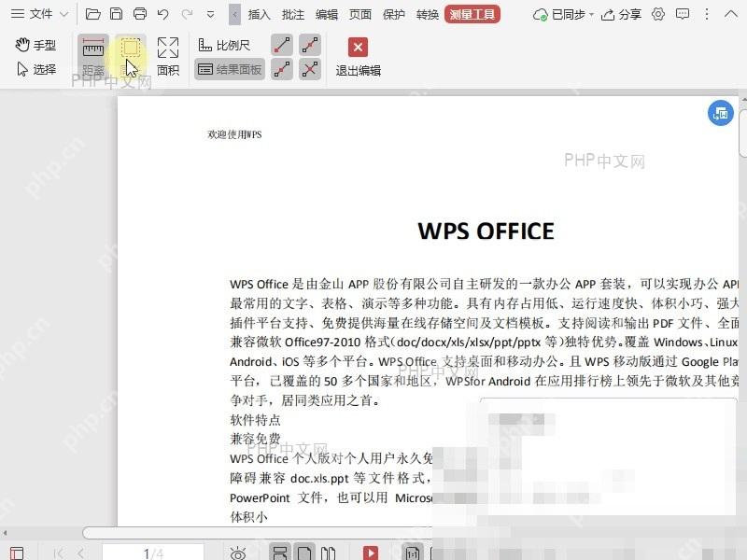Select two-page view icon
This screenshot has height=560, width=747.
click(x=329, y=553)
